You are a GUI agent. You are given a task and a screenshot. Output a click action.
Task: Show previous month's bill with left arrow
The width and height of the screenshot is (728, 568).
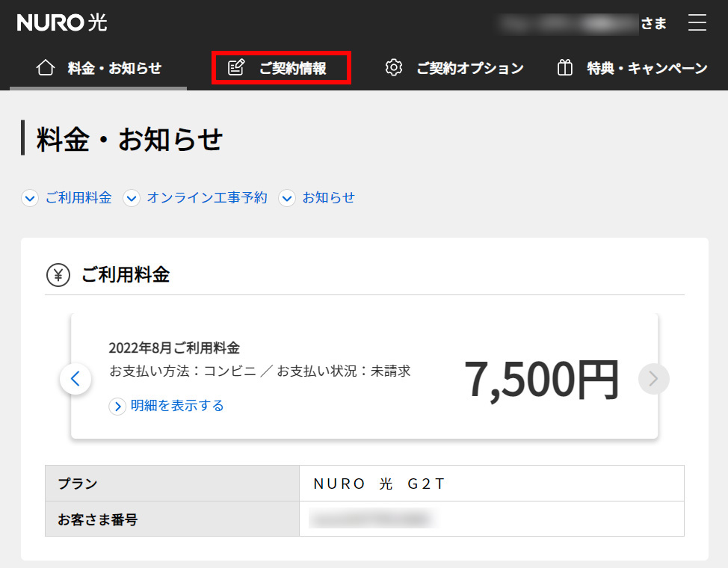coord(75,379)
